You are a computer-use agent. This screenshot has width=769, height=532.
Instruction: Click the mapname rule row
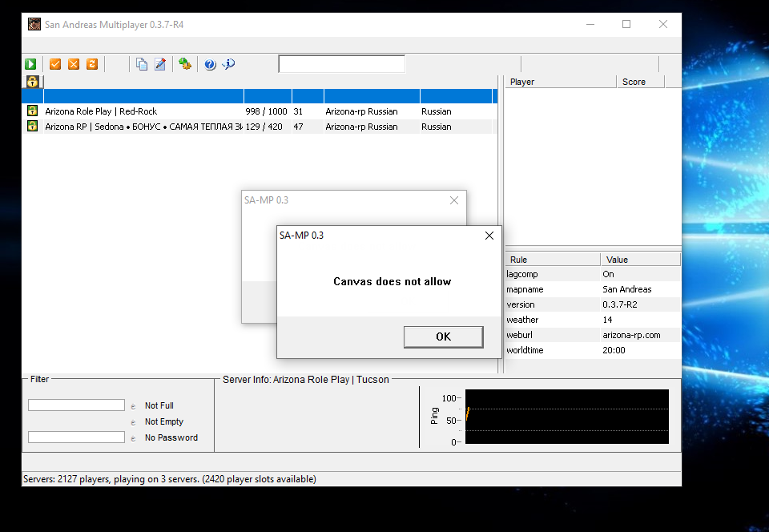coord(593,289)
